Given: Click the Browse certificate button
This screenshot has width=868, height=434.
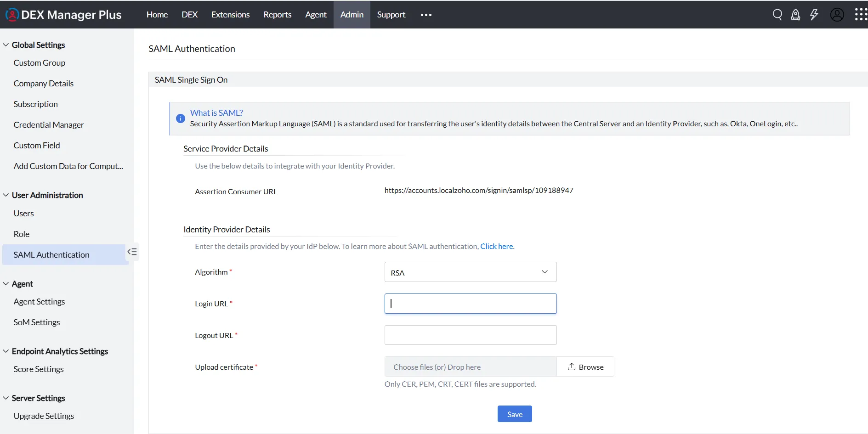Looking at the screenshot, I should (x=585, y=366).
